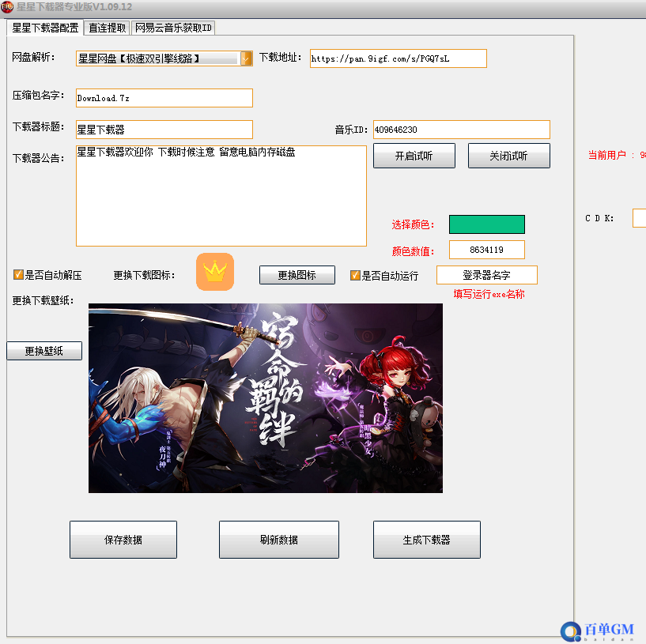The image size is (646, 644).
Task: Click the 更换图标 button
Action: click(x=297, y=275)
